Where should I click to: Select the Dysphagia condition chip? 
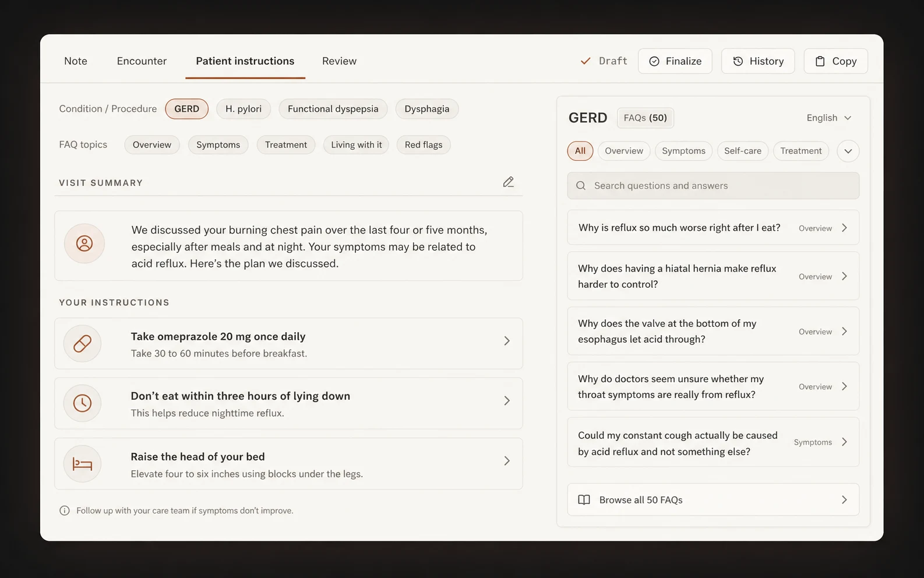point(427,109)
